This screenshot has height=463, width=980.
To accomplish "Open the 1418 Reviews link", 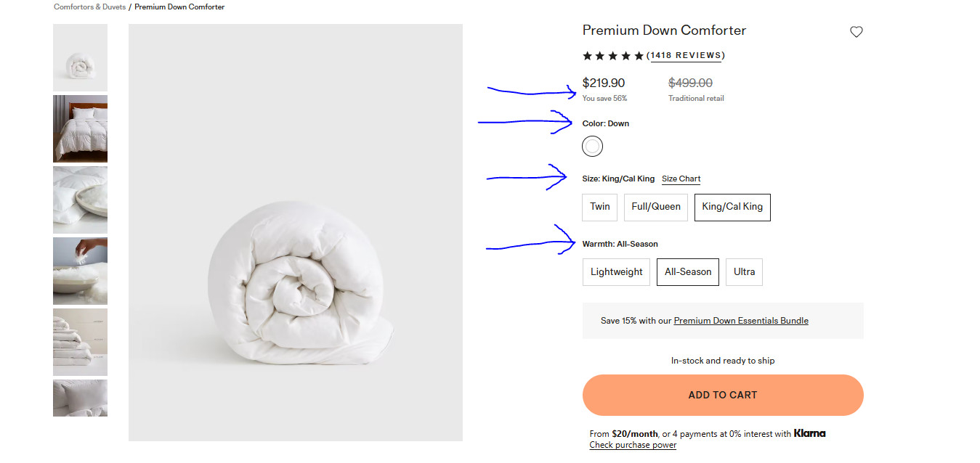I will [x=686, y=55].
